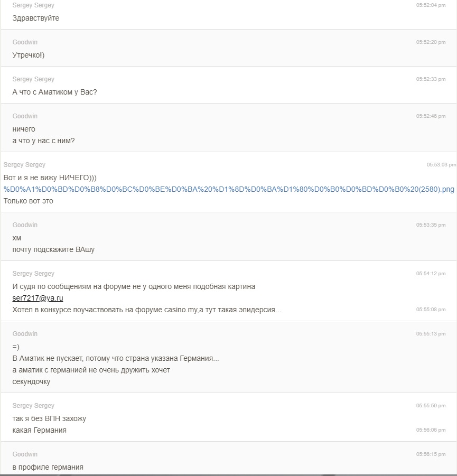
Task: Select the "Утречко!)" reply from Goodwin
Action: coord(29,55)
